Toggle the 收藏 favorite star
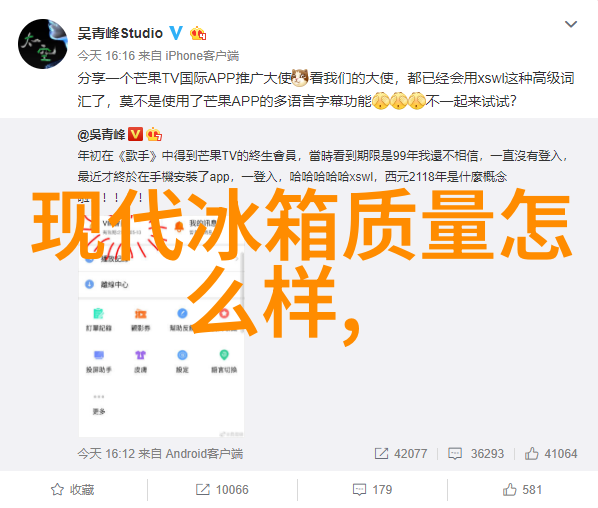This screenshot has height=508, width=598. pyautogui.click(x=72, y=490)
